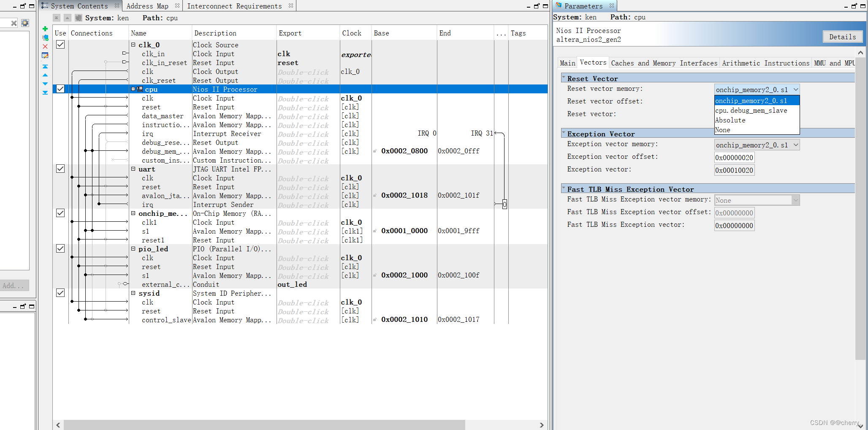This screenshot has height=430, width=868.
Task: Click the Parameters panel vertical scrollbar thumb
Action: (860, 210)
